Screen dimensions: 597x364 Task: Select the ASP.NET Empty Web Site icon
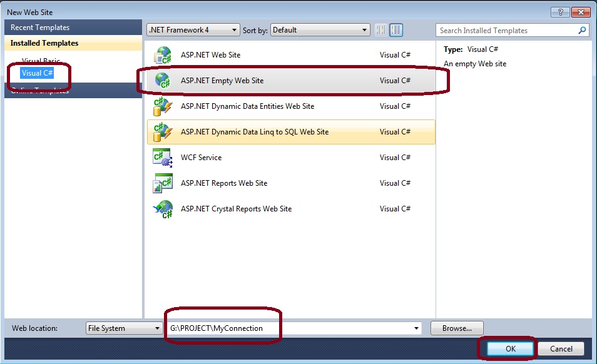tap(163, 81)
